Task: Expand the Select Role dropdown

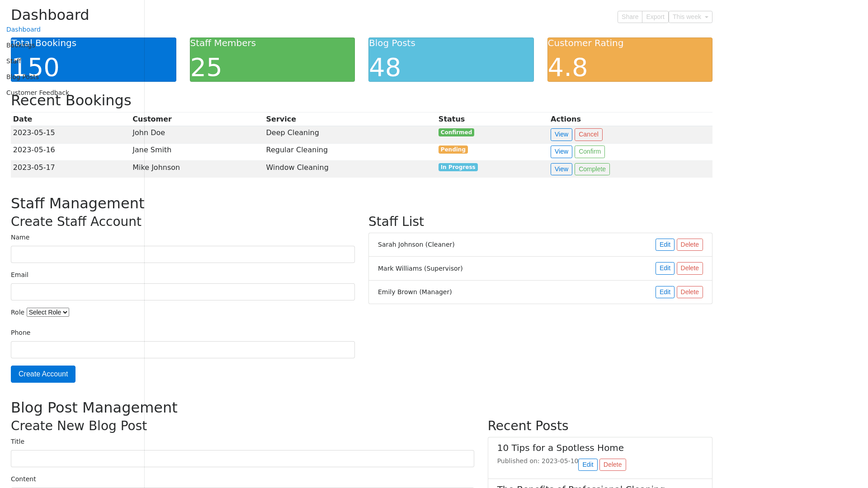Action: tap(47, 312)
